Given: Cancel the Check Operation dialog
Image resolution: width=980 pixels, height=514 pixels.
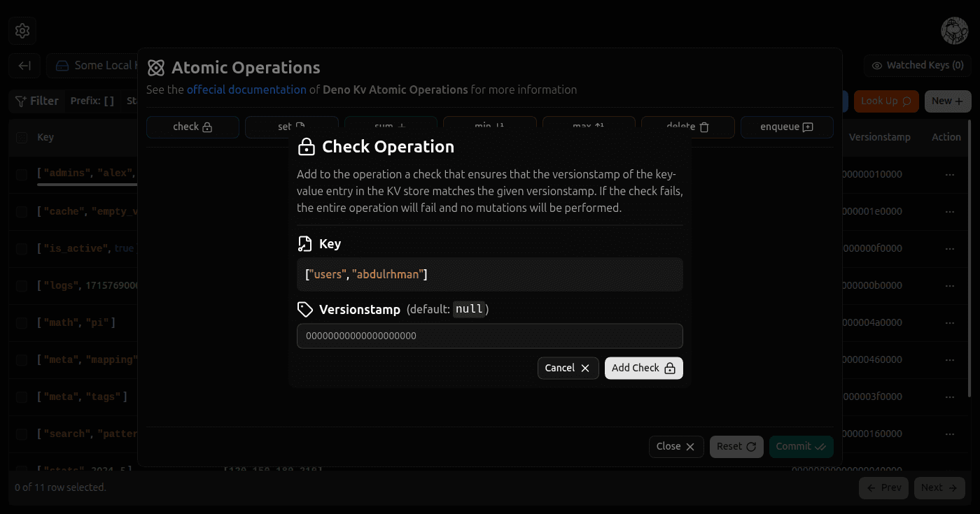Looking at the screenshot, I should click(568, 368).
